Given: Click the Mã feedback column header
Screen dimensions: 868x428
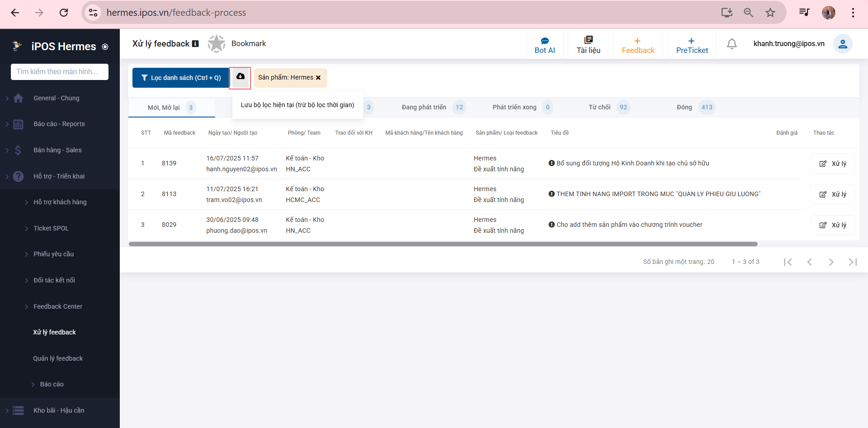Looking at the screenshot, I should point(179,133).
